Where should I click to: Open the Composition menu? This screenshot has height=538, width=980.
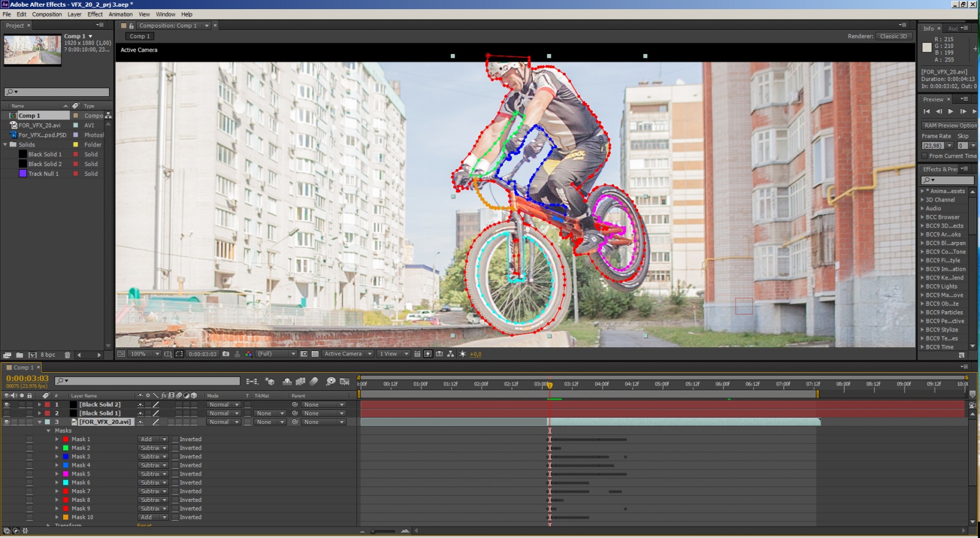click(x=47, y=14)
